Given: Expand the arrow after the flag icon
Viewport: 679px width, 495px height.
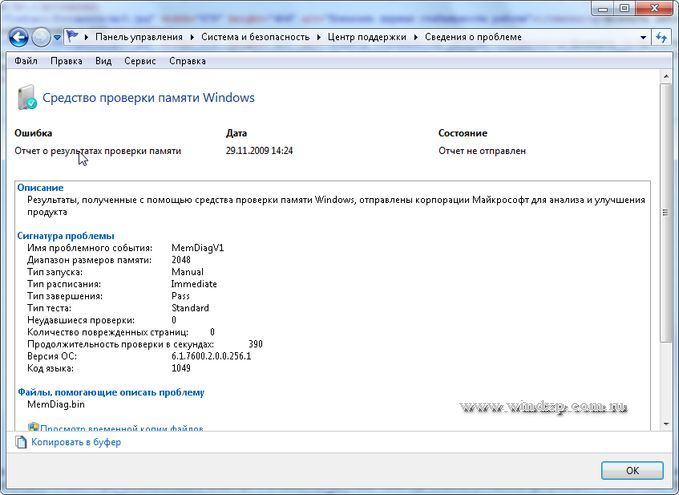Looking at the screenshot, I should (x=86, y=37).
